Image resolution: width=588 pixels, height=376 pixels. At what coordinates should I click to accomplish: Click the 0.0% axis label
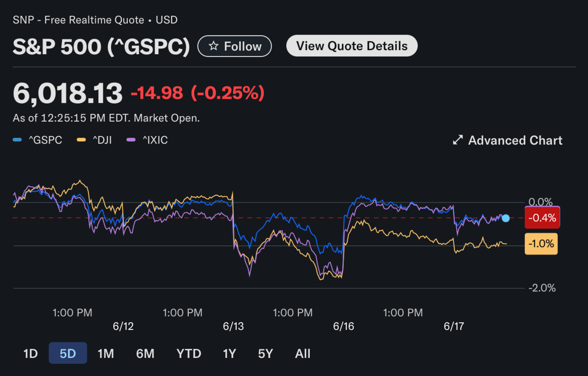click(x=541, y=202)
